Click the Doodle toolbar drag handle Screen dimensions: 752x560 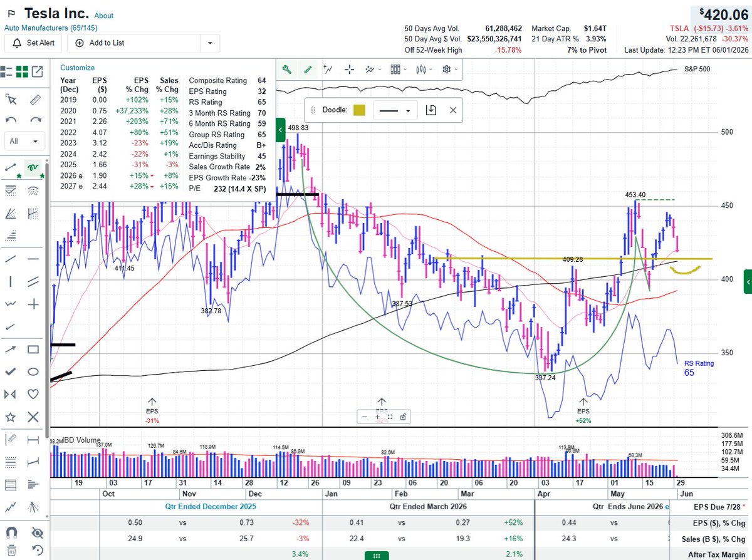[312, 110]
